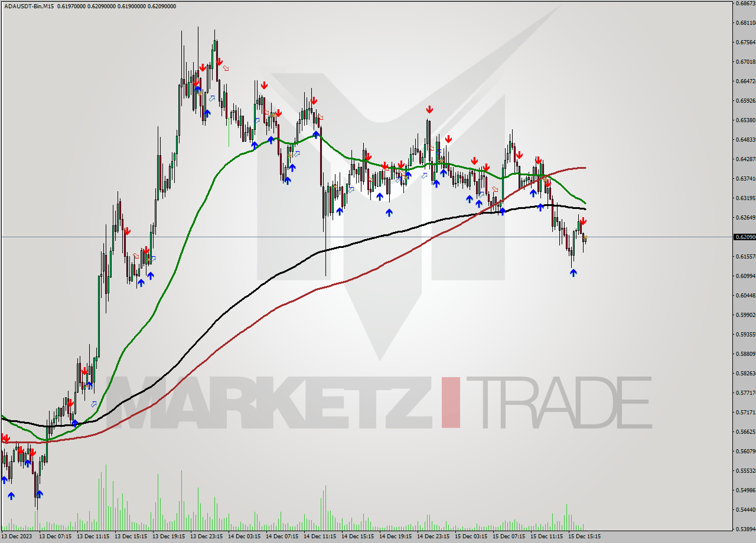Click the price axis label 0.6701
756x543 pixels.
746,61
